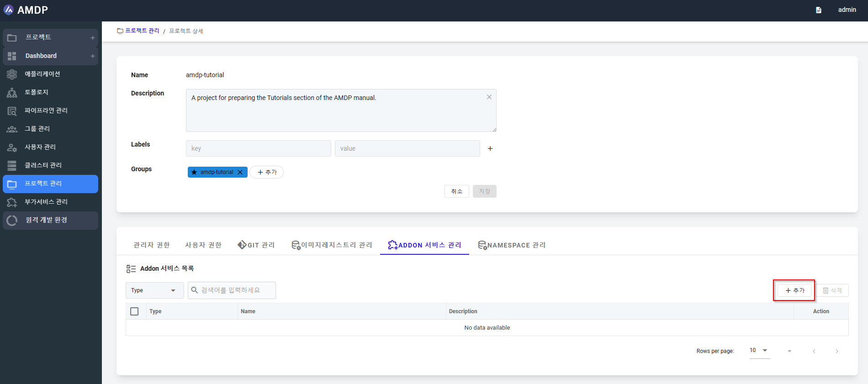Click the 클러스터 관리 server icon
868x384 pixels.
12,165
